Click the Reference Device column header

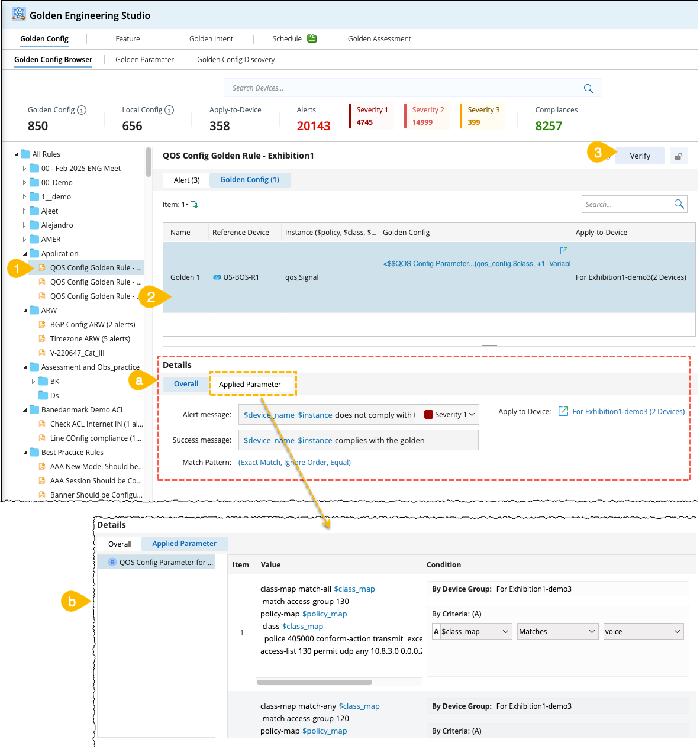pyautogui.click(x=241, y=233)
